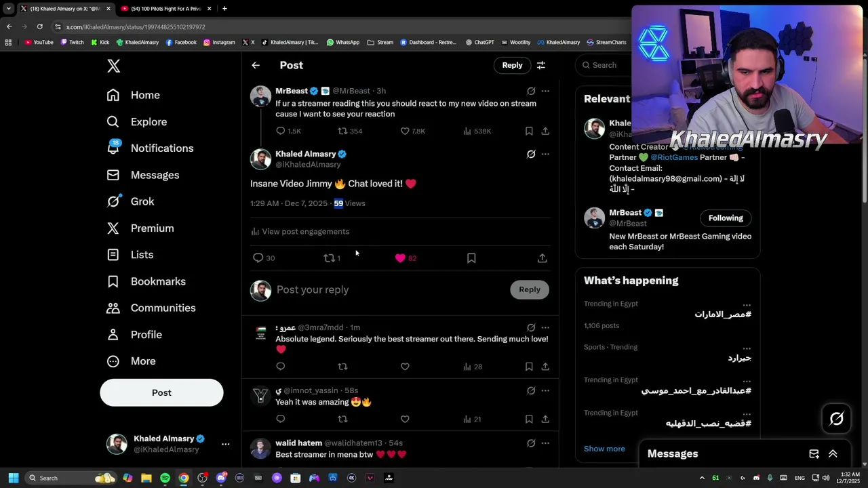Open more options on Khaled Almasry post
Screen dimensions: 868x488
[545, 154]
